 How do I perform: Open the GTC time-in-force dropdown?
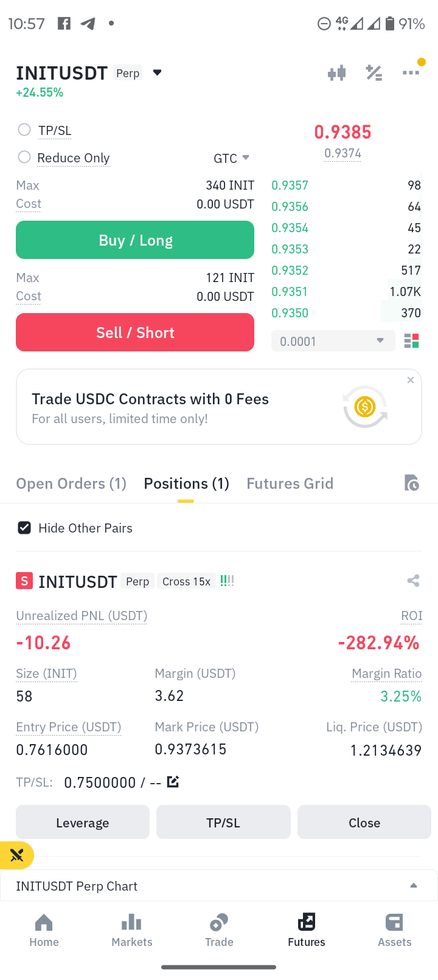click(231, 158)
